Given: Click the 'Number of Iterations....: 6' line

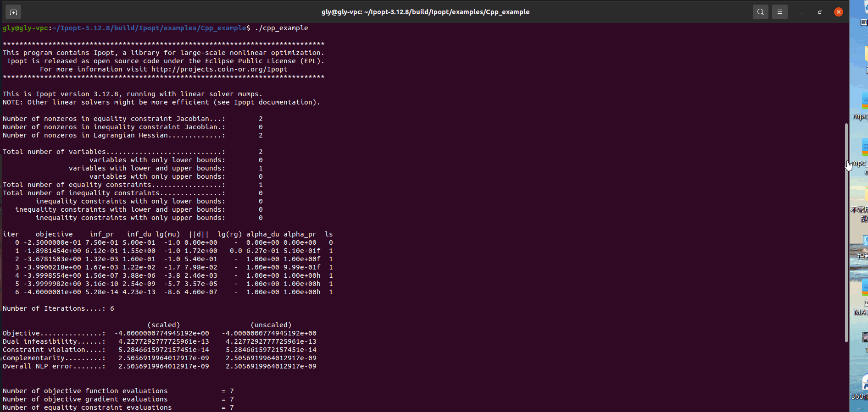Looking at the screenshot, I should pos(58,308).
